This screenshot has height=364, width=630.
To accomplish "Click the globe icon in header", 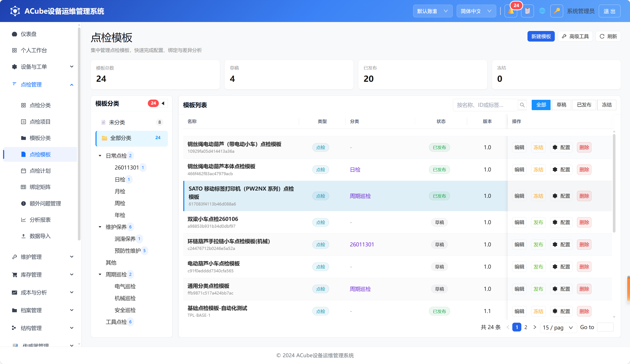I will coord(542,11).
